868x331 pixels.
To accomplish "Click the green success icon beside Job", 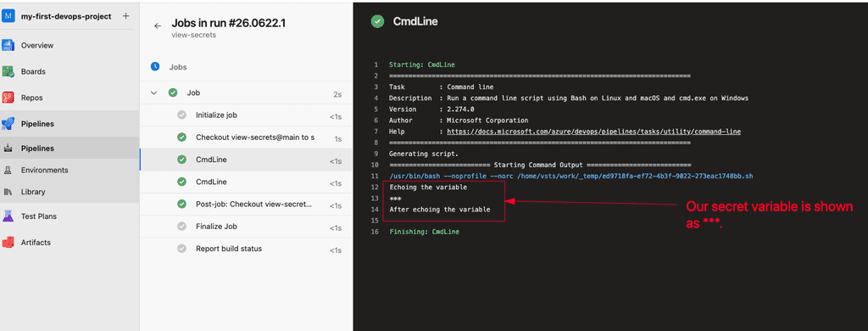I will (173, 93).
